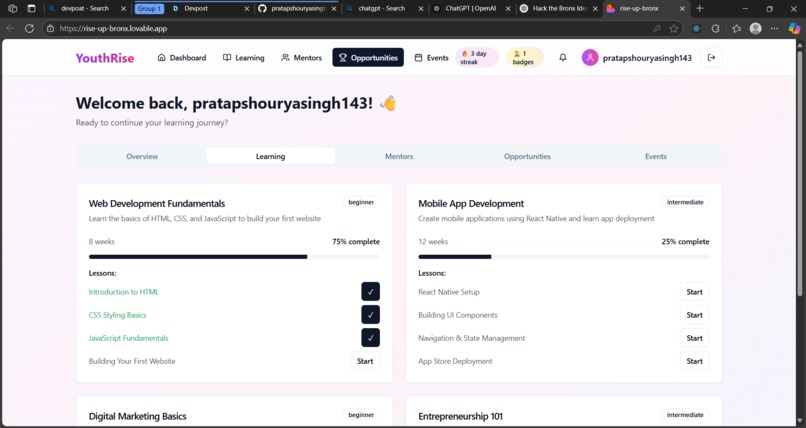Click the address bar URL

click(113, 29)
